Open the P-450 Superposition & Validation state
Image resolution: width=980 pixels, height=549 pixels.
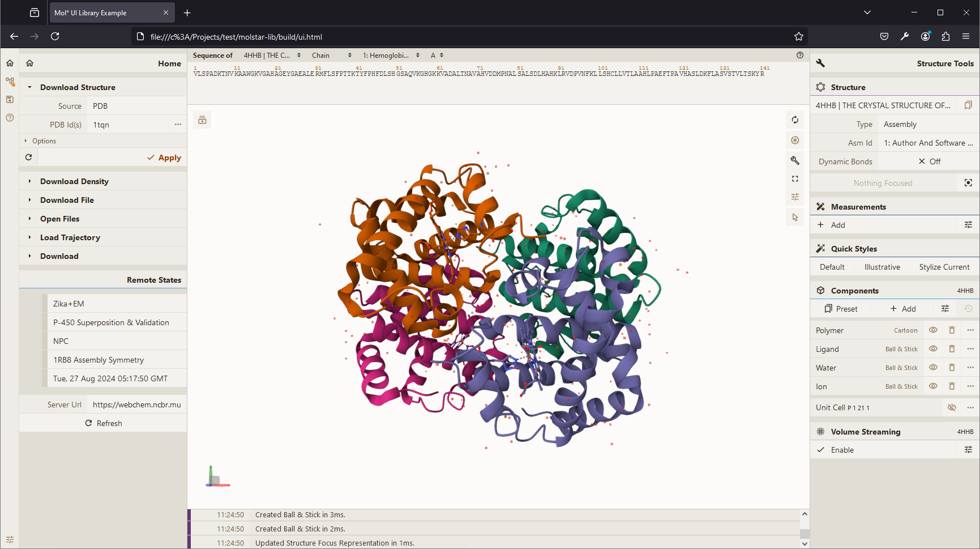click(111, 322)
